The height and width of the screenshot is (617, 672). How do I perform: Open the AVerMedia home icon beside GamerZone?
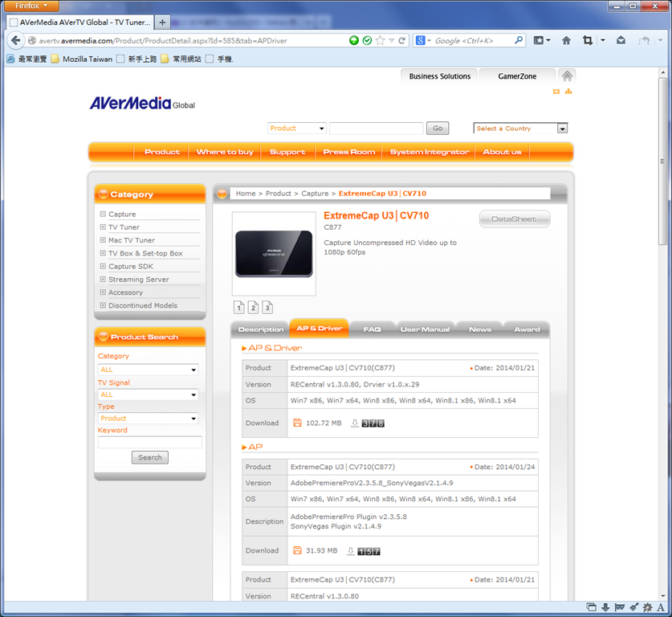tap(567, 76)
